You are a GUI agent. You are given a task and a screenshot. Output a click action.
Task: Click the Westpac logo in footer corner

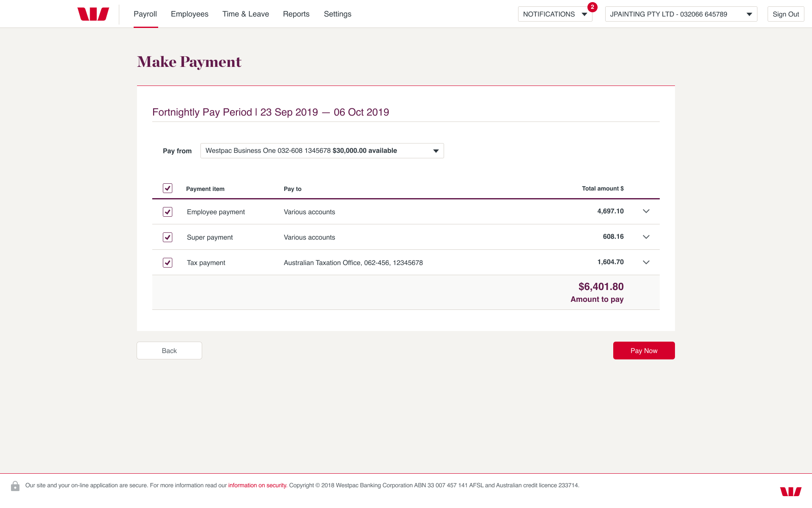[x=791, y=491]
